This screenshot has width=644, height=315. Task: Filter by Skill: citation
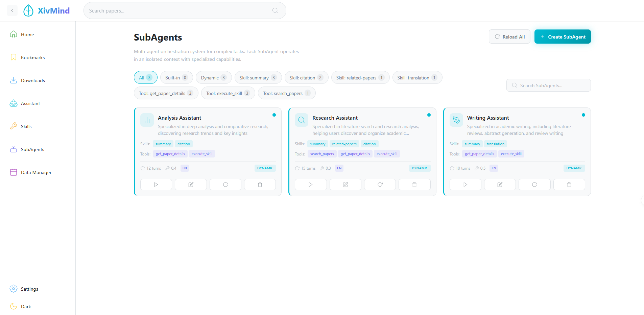tap(307, 77)
